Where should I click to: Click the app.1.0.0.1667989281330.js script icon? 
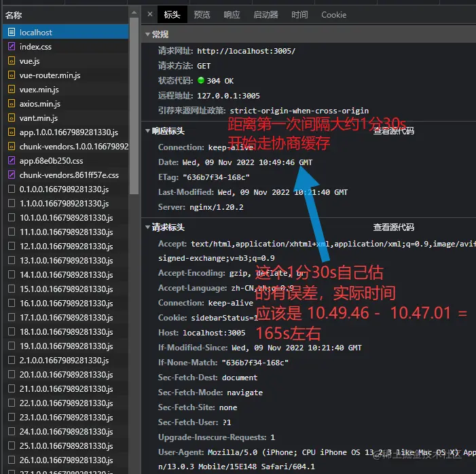pos(12,132)
